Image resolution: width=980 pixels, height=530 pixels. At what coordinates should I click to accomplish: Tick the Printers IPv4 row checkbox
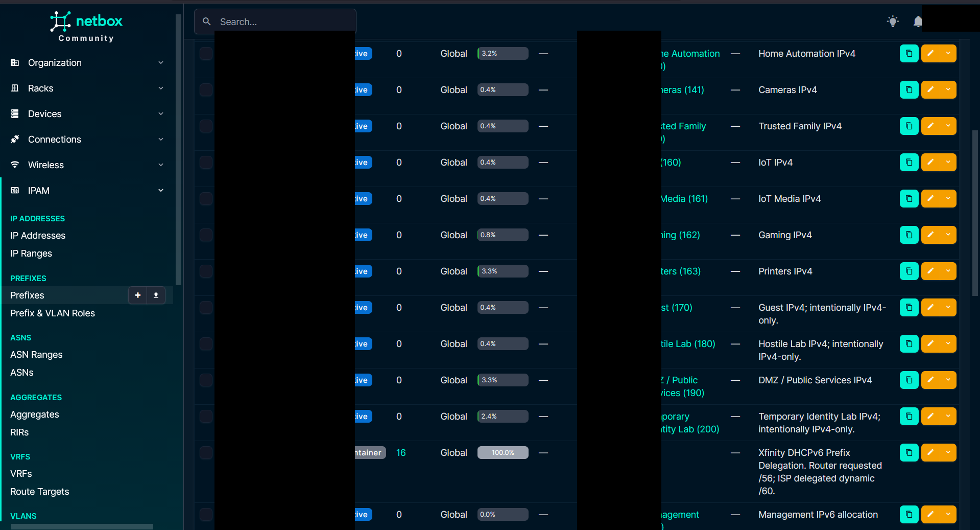[206, 271]
